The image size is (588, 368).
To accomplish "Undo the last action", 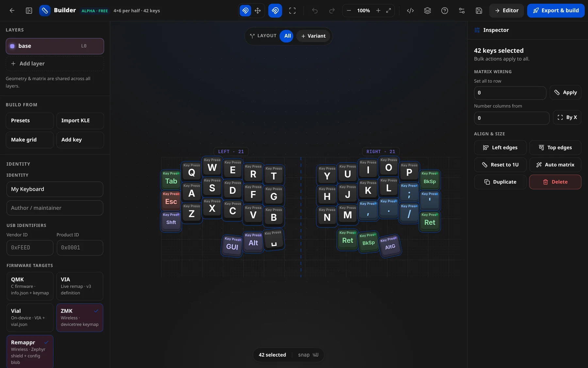I will coord(315,10).
